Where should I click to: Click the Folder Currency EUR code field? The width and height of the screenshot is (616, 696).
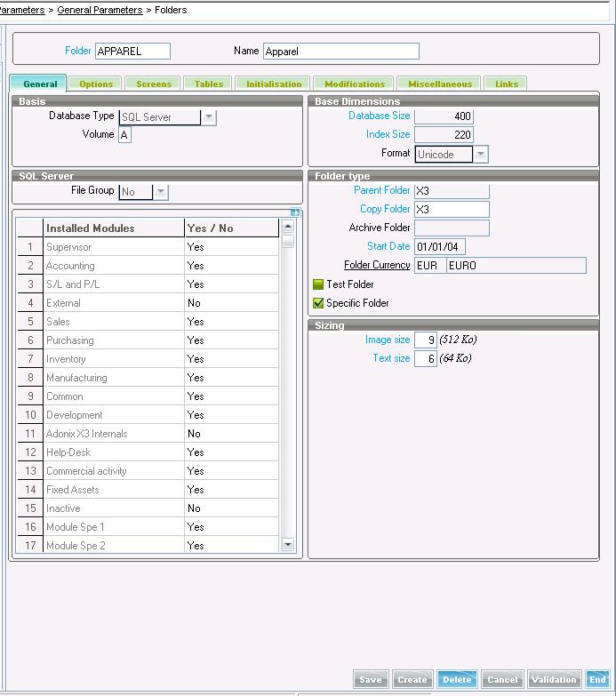tap(430, 266)
